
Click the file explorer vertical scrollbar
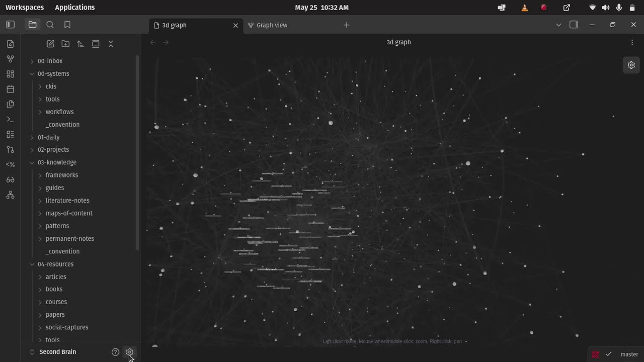(x=137, y=152)
